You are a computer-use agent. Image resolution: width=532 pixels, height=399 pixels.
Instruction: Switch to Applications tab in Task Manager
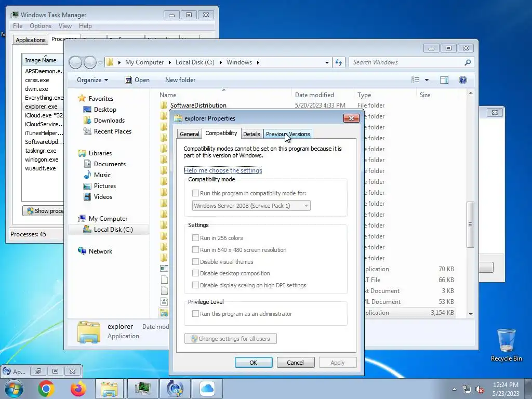coord(31,39)
